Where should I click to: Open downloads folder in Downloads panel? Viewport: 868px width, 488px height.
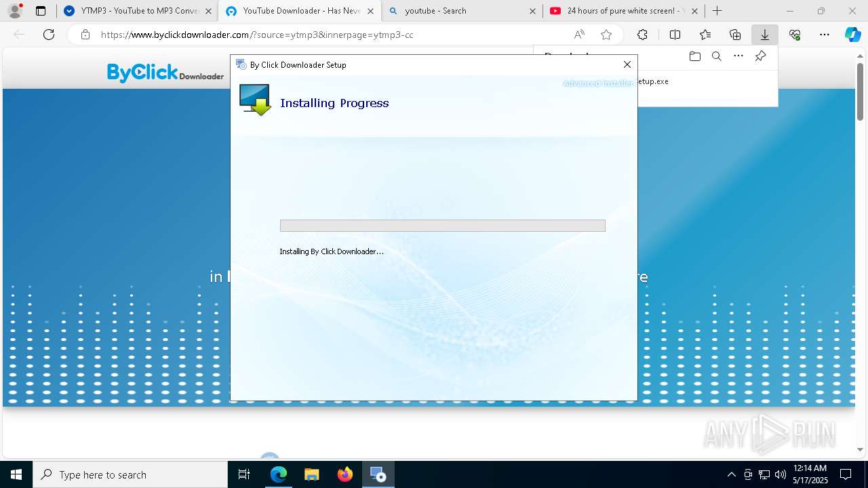click(x=694, y=56)
